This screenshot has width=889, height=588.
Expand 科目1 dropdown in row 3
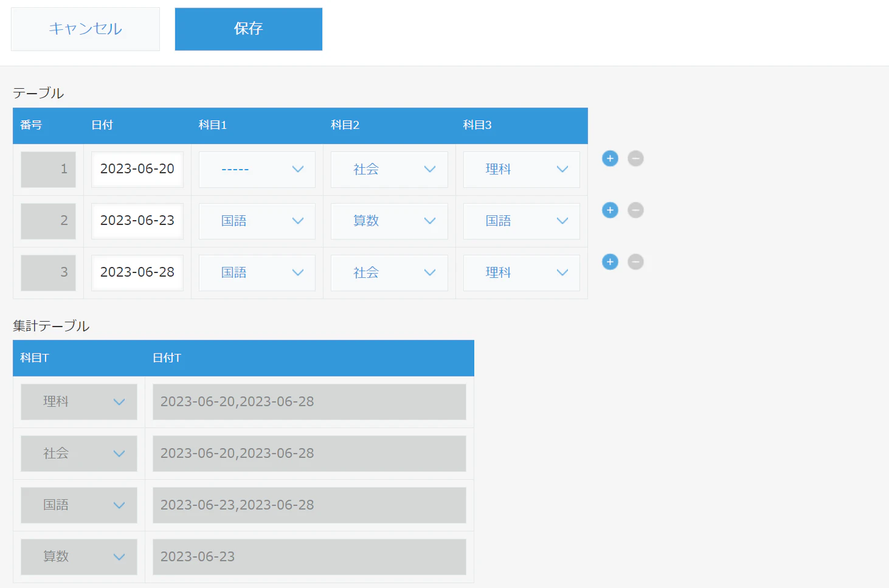(x=257, y=273)
